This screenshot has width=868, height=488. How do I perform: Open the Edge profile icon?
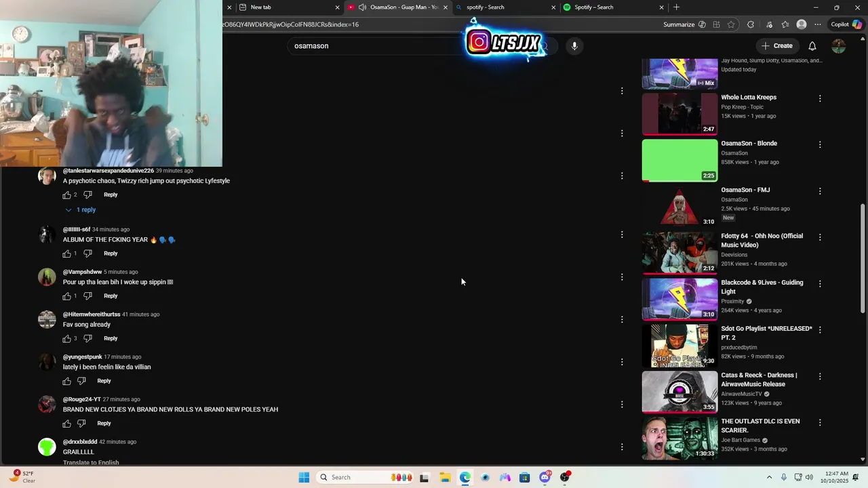pyautogui.click(x=802, y=24)
